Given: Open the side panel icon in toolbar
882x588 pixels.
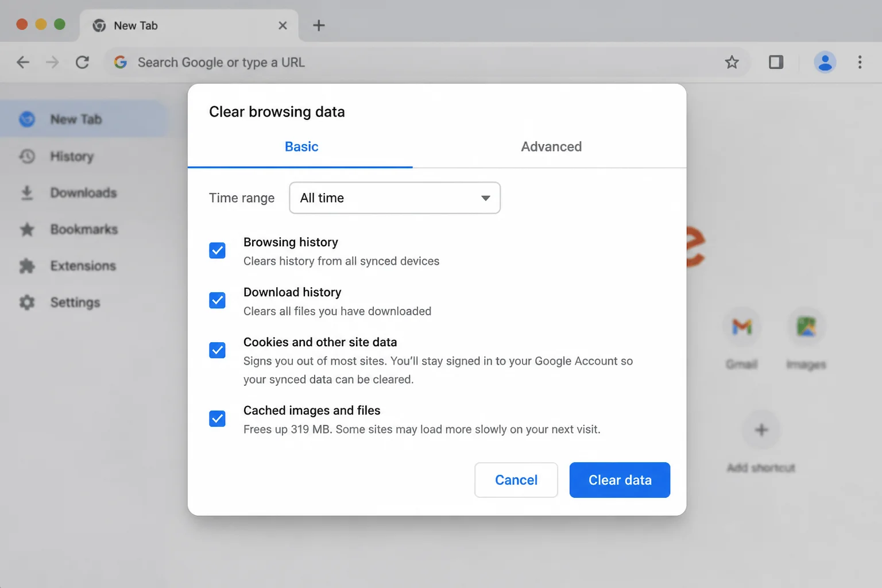Looking at the screenshot, I should coord(776,62).
